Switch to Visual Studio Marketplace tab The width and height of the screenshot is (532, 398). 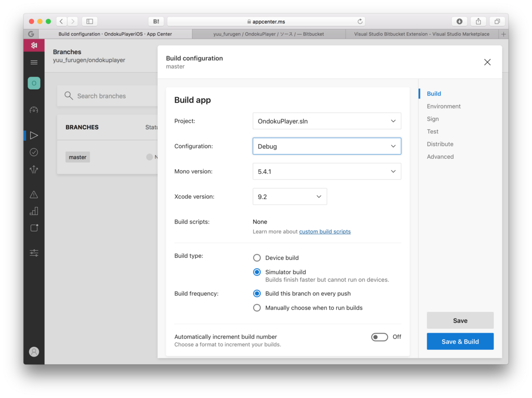coord(422,34)
